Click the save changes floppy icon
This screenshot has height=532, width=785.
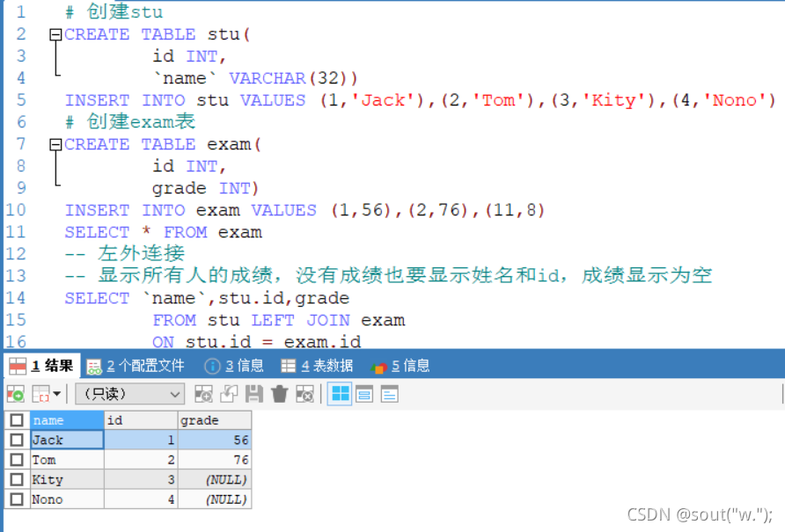click(253, 394)
